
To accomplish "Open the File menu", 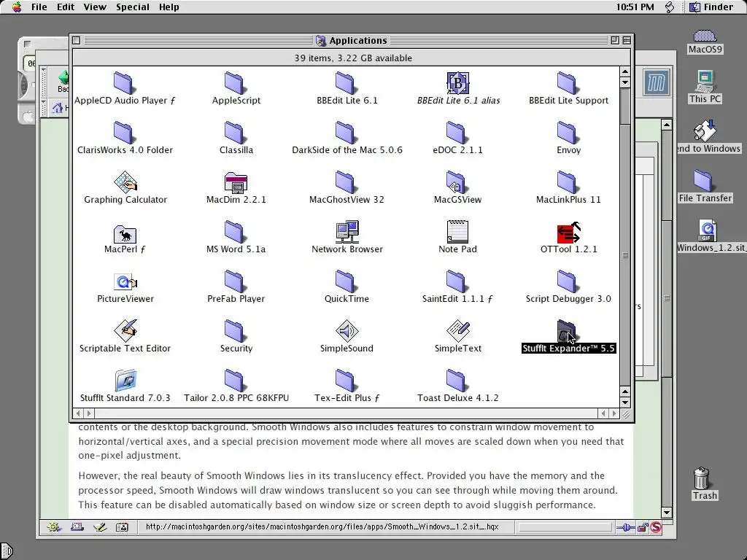I will click(39, 7).
